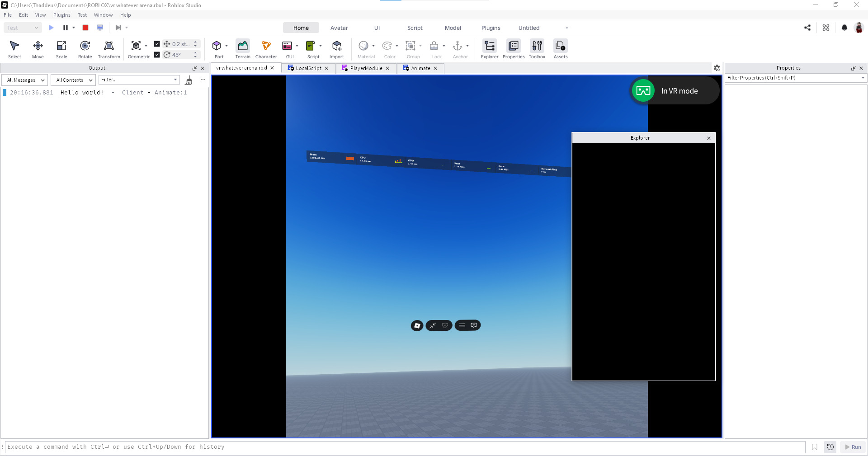Toggle the Toolbox panel
The height and width of the screenshot is (470, 868).
537,49
